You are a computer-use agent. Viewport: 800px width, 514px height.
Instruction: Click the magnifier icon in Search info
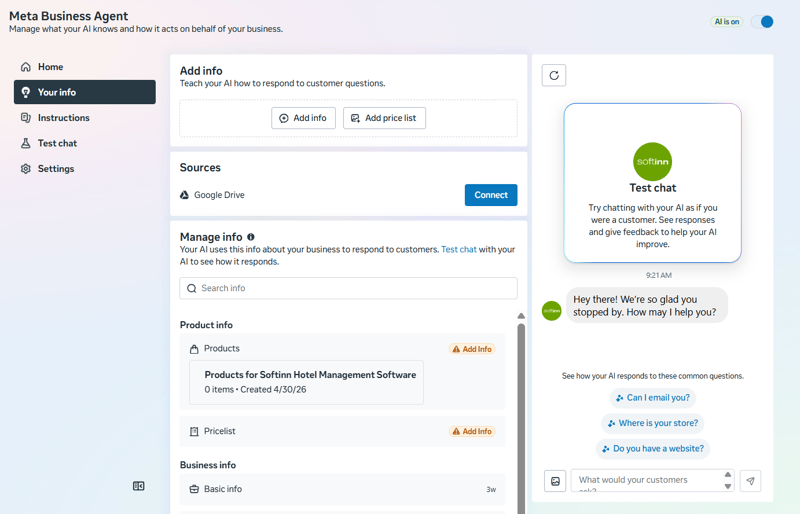192,288
